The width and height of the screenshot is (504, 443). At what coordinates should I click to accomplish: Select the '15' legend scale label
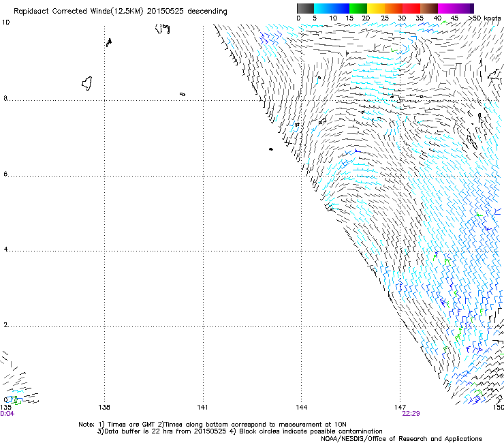click(349, 18)
